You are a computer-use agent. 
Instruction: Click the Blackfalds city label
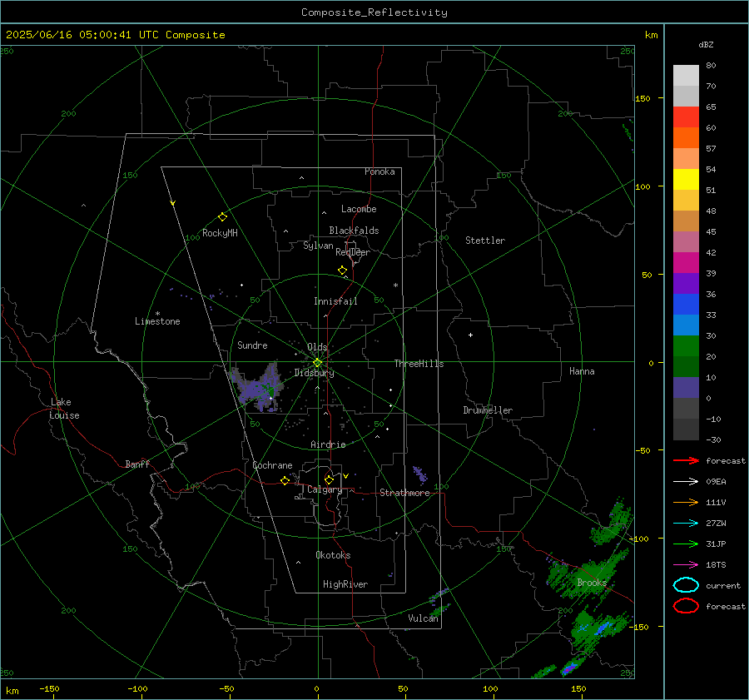click(354, 231)
